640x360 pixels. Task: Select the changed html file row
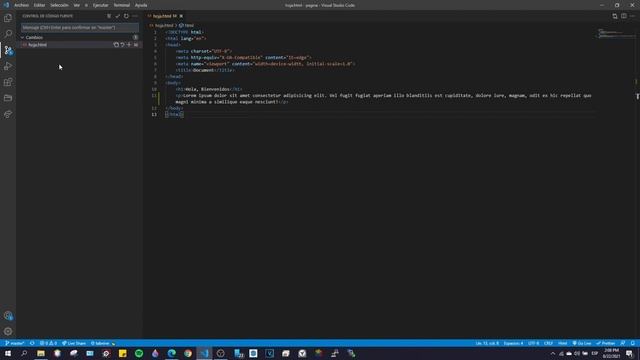click(80, 44)
